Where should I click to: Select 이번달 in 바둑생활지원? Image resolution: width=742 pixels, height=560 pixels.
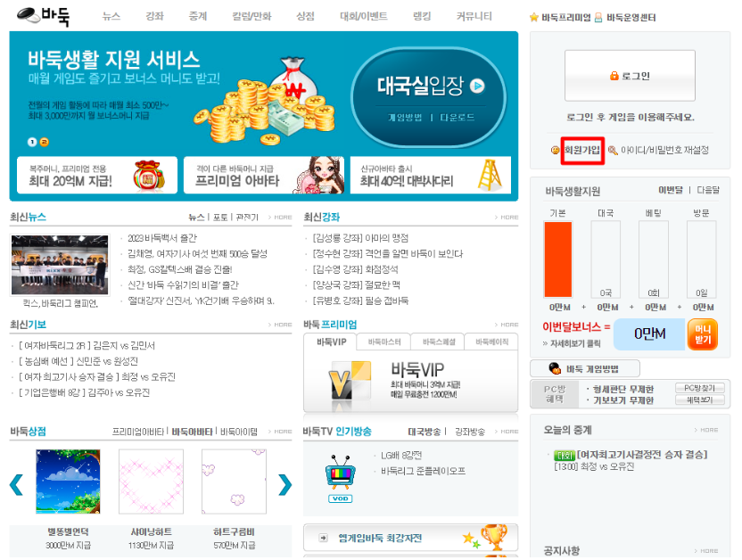pos(671,190)
